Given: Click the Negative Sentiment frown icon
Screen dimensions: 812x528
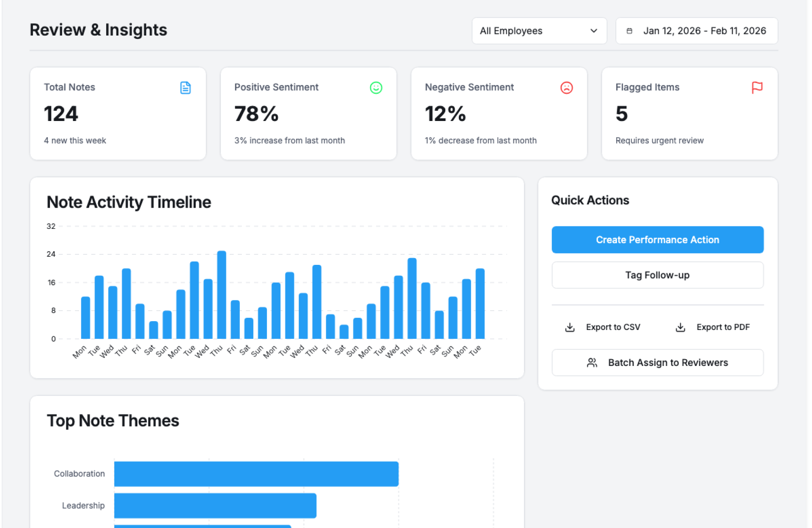Looking at the screenshot, I should point(566,88).
